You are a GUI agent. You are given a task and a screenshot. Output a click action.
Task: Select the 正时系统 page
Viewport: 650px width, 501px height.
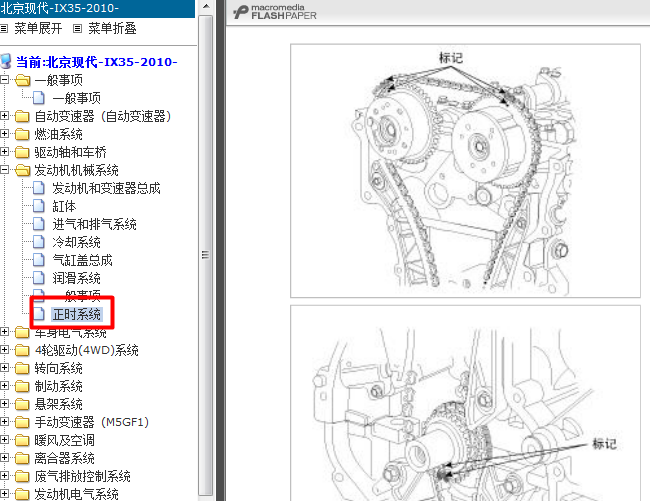77,315
